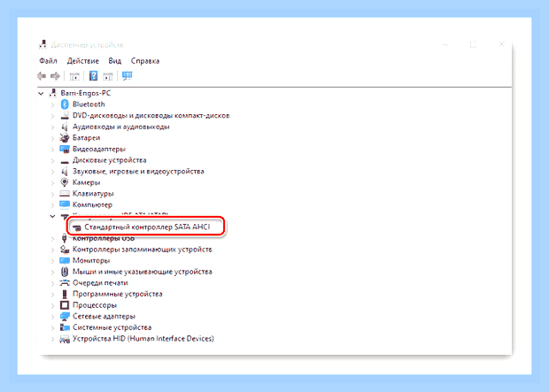The width and height of the screenshot is (549, 392).
Task: Click the Back arrow toolbar icon
Action: tap(42, 76)
